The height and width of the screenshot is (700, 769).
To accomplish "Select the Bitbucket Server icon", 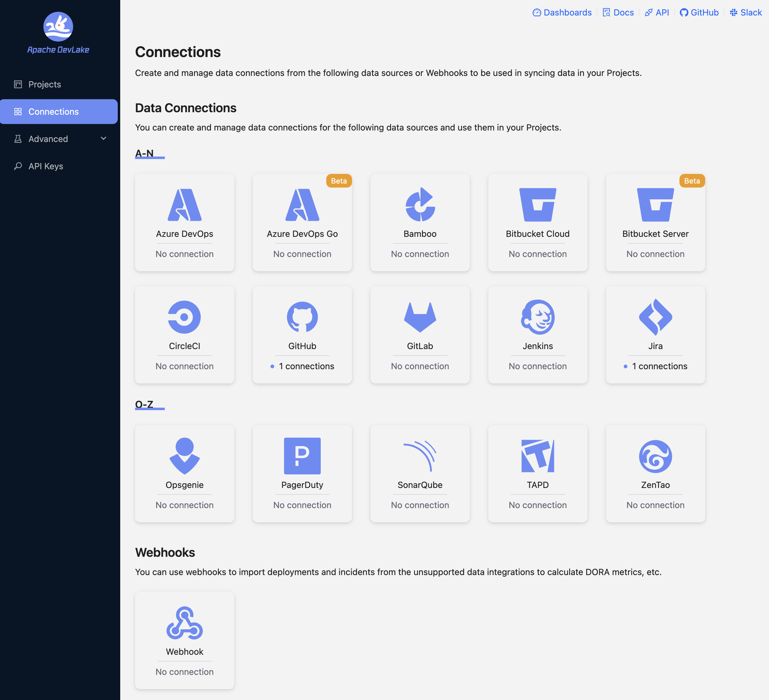I will 655,205.
